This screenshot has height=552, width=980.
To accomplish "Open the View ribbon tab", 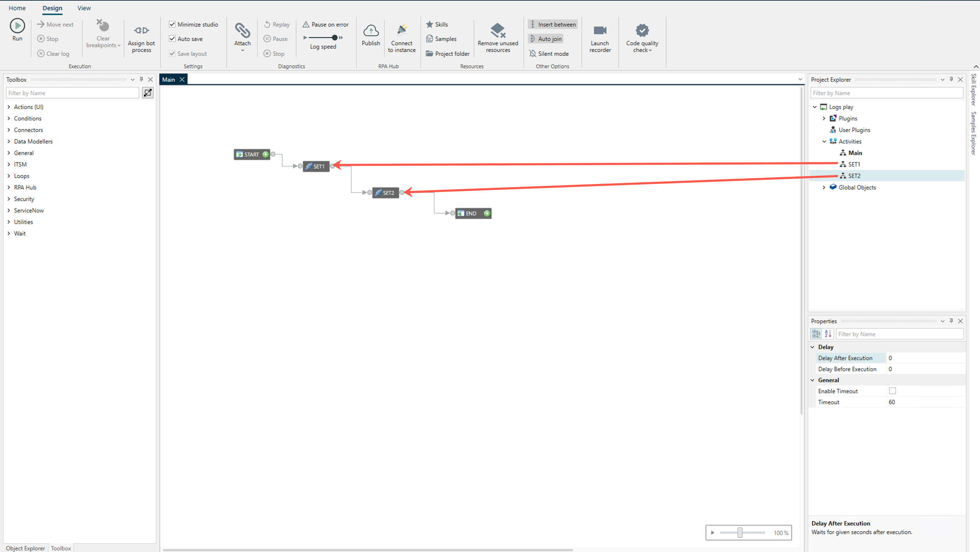I will 84,8.
